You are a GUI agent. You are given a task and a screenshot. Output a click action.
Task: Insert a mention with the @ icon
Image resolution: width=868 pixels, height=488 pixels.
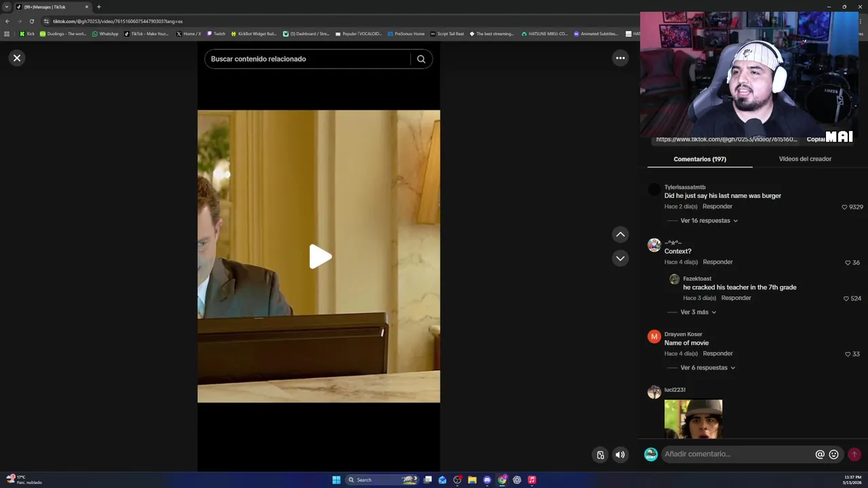[x=820, y=454]
